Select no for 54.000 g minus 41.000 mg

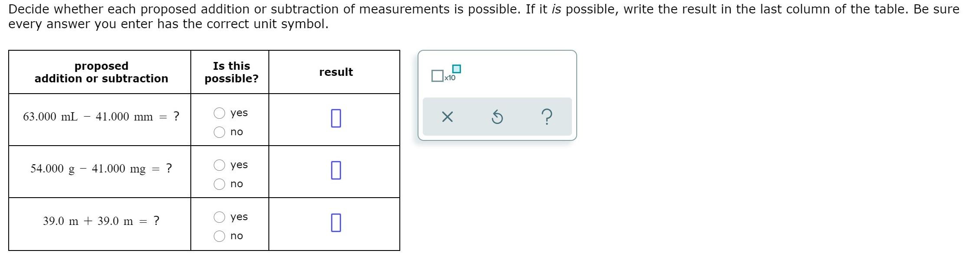pyautogui.click(x=219, y=184)
